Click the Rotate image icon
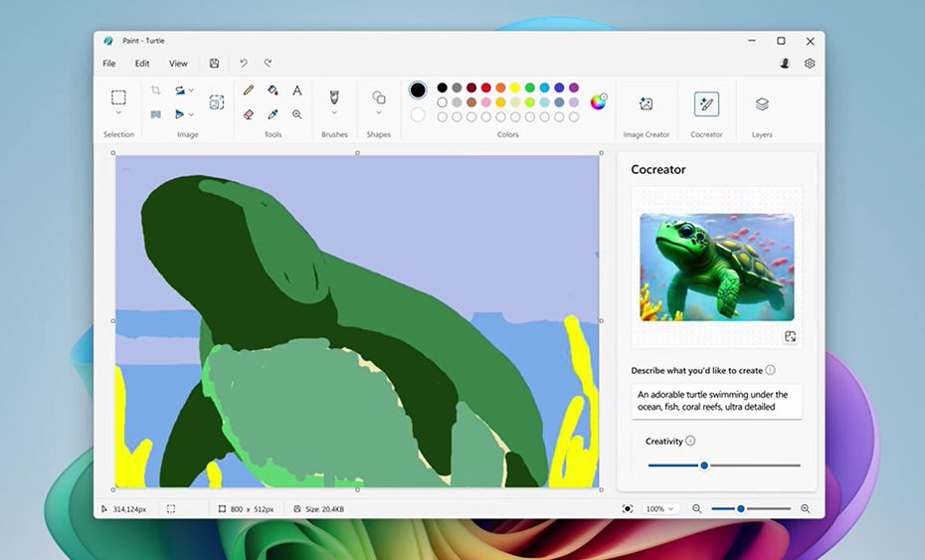925x560 pixels. coord(179,90)
